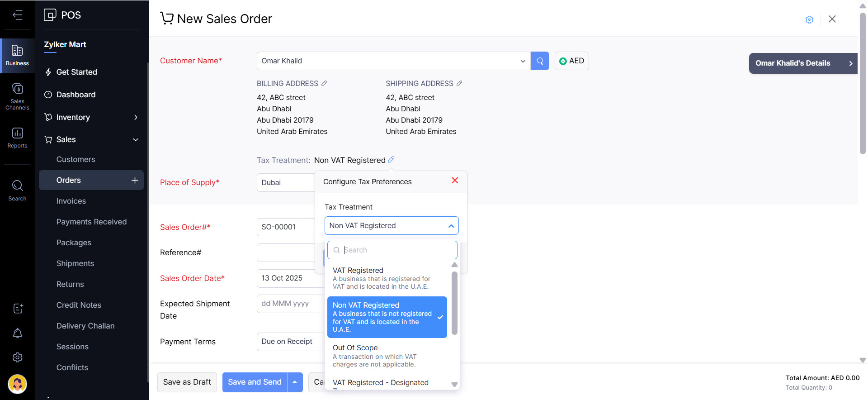Collapse the sidebar with the top-left arrow
The height and width of the screenshot is (400, 868).
pyautogui.click(x=17, y=15)
